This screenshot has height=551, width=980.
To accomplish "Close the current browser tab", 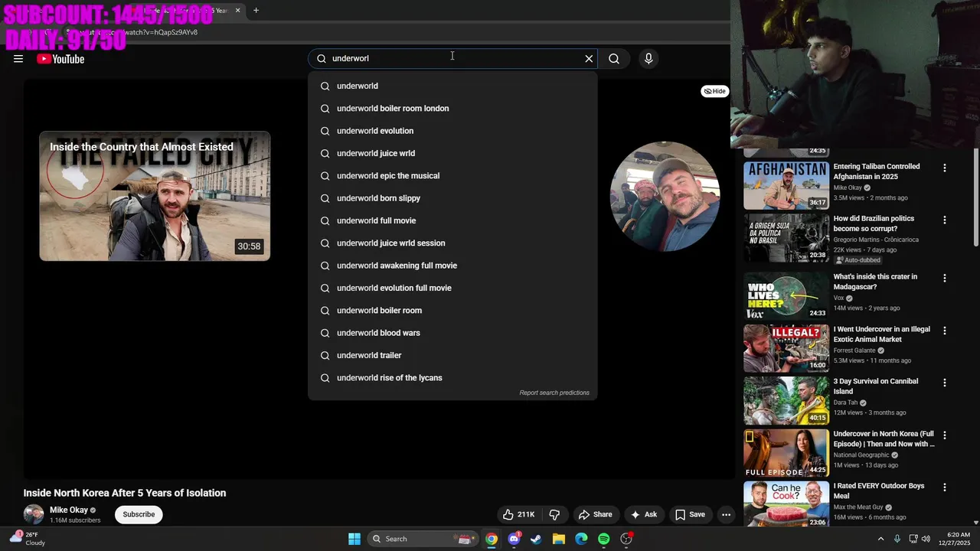I will pos(237,11).
